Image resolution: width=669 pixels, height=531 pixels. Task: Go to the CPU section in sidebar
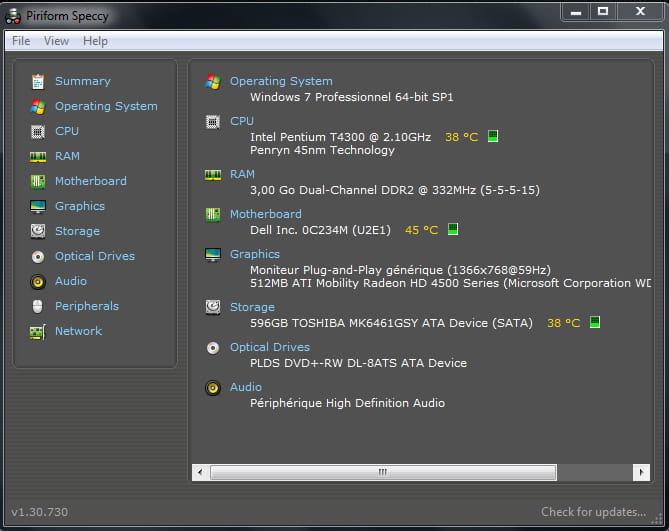tap(67, 131)
